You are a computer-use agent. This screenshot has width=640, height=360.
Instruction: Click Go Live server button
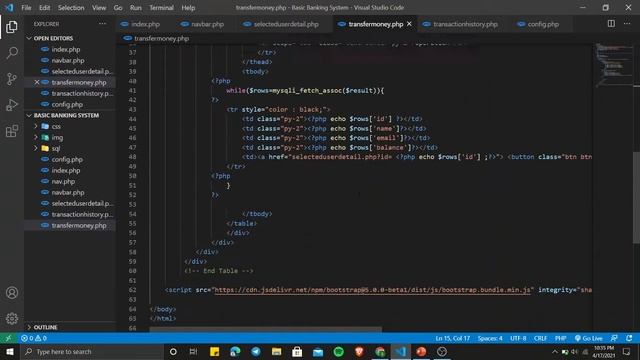589,338
